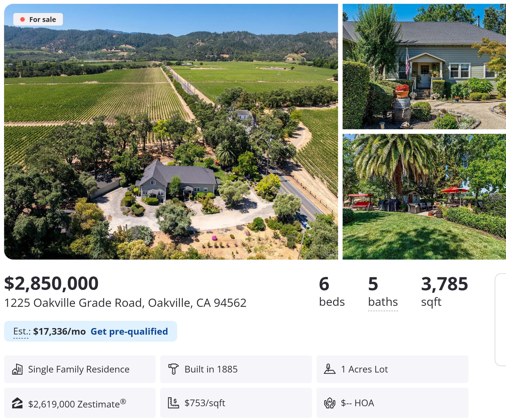Image resolution: width=506 pixels, height=420 pixels.
Task: Click the red For sale status dot
Action: pyautogui.click(x=23, y=19)
